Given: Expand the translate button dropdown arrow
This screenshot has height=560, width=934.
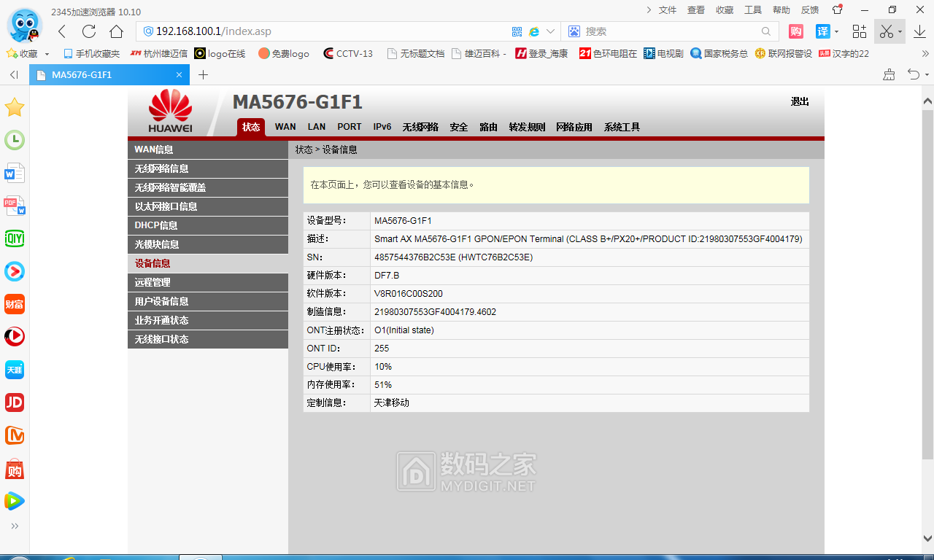Looking at the screenshot, I should click(x=836, y=32).
